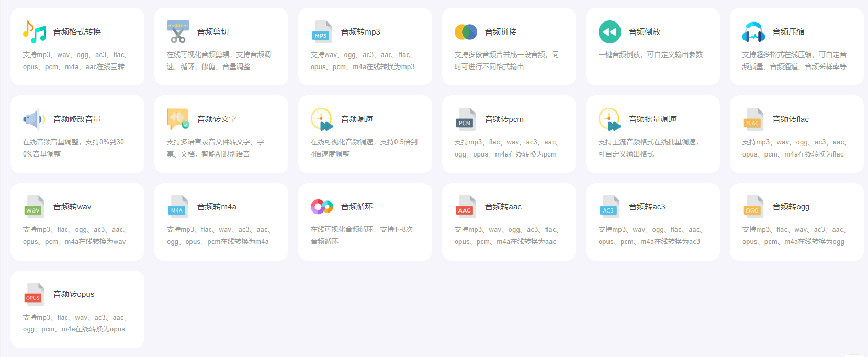
Task: Select the 音频转flac title
Action: 791,119
